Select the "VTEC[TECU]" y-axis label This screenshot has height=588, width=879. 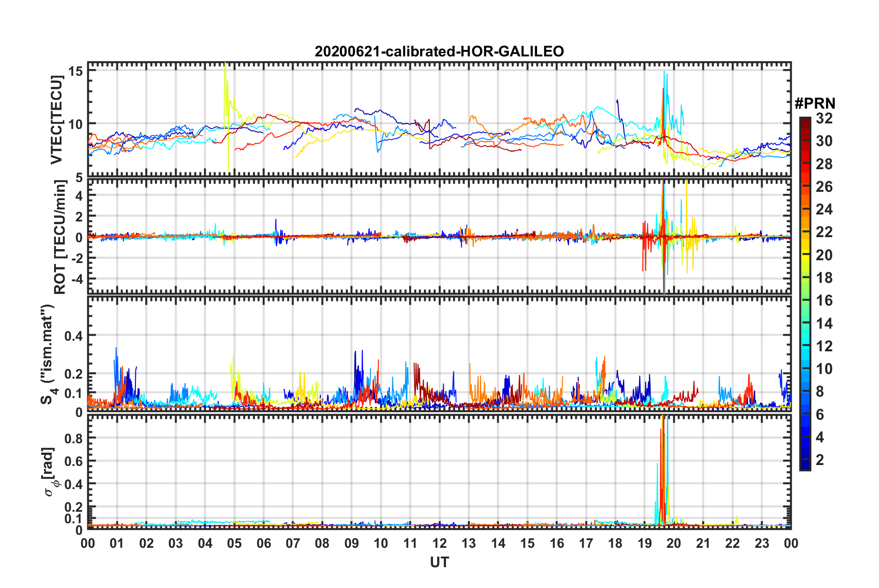coord(56,120)
